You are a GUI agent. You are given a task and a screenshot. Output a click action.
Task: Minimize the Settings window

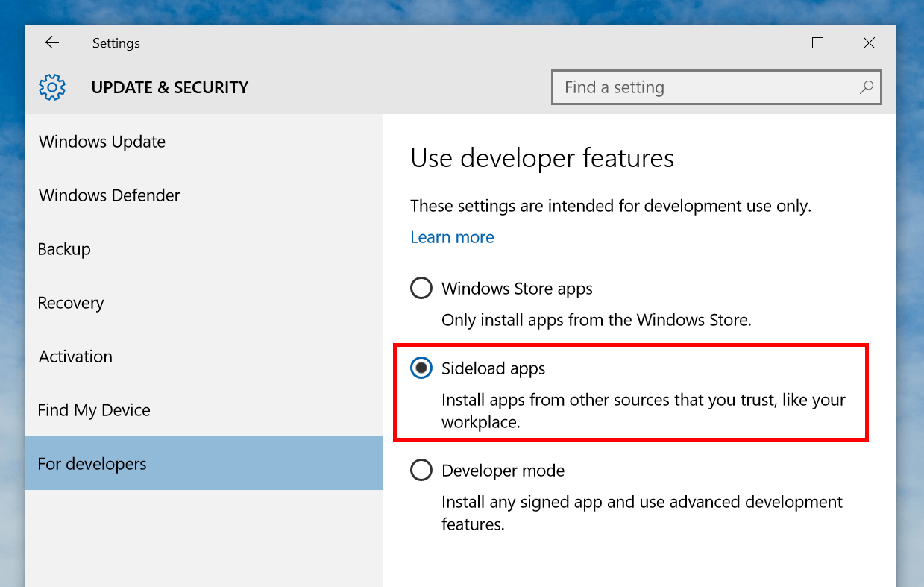pyautogui.click(x=766, y=43)
